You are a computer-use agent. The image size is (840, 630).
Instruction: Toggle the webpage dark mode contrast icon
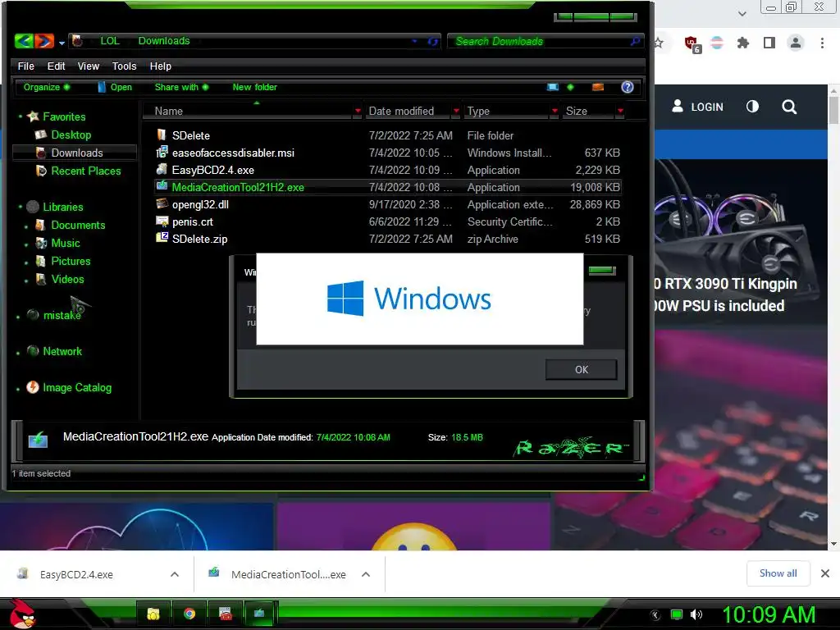pos(753,107)
